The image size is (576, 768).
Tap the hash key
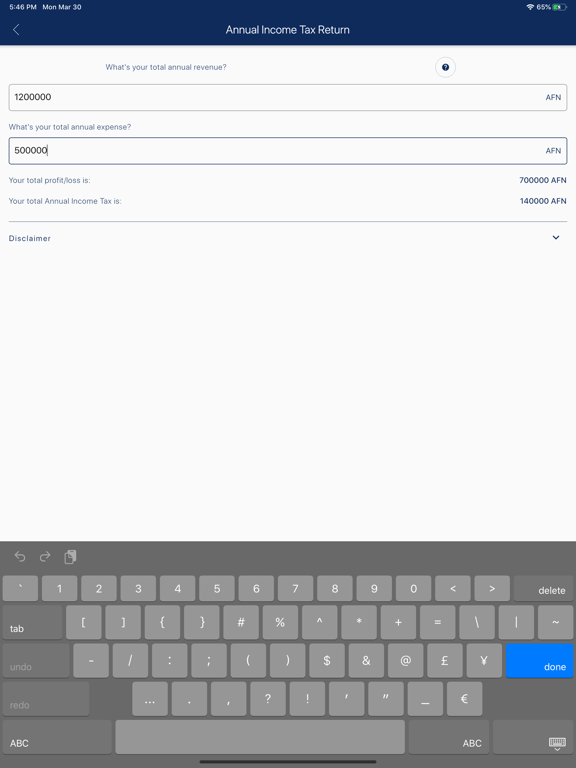241,622
